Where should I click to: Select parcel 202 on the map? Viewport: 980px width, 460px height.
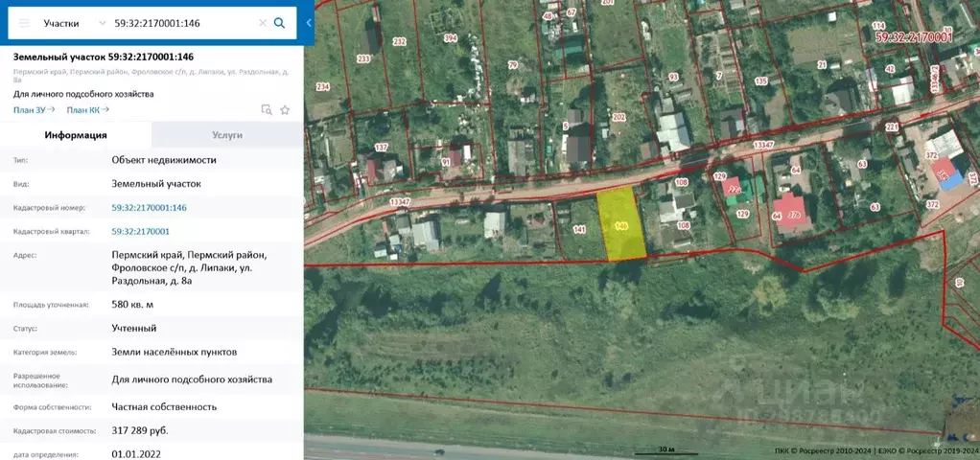click(618, 117)
